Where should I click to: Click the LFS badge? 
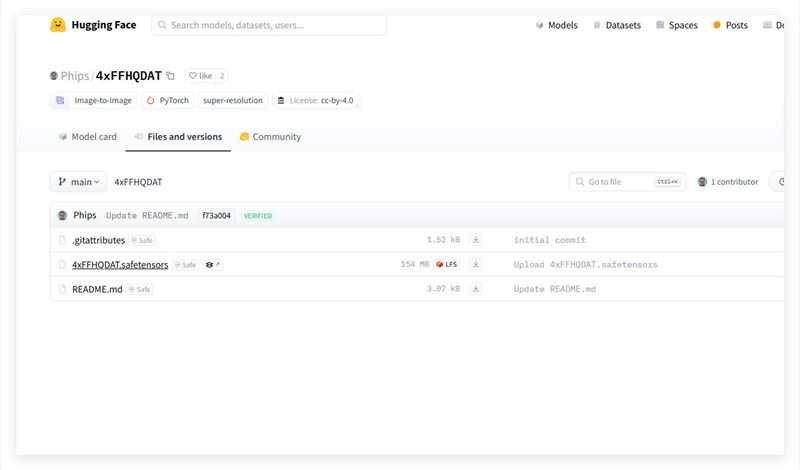[x=447, y=264]
